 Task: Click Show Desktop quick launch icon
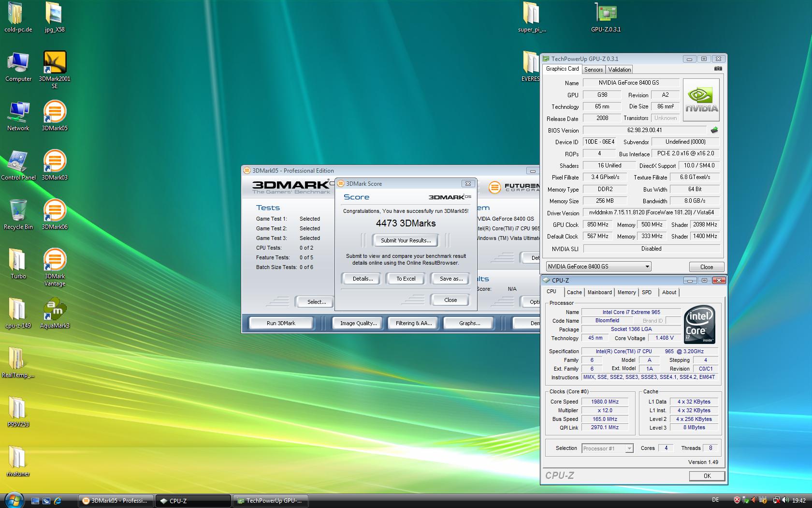[x=35, y=501]
